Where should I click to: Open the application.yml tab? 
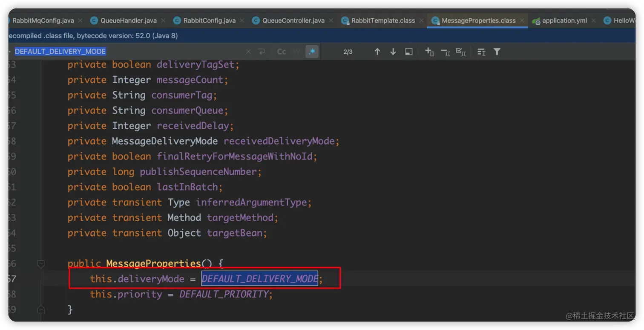pyautogui.click(x=565, y=20)
